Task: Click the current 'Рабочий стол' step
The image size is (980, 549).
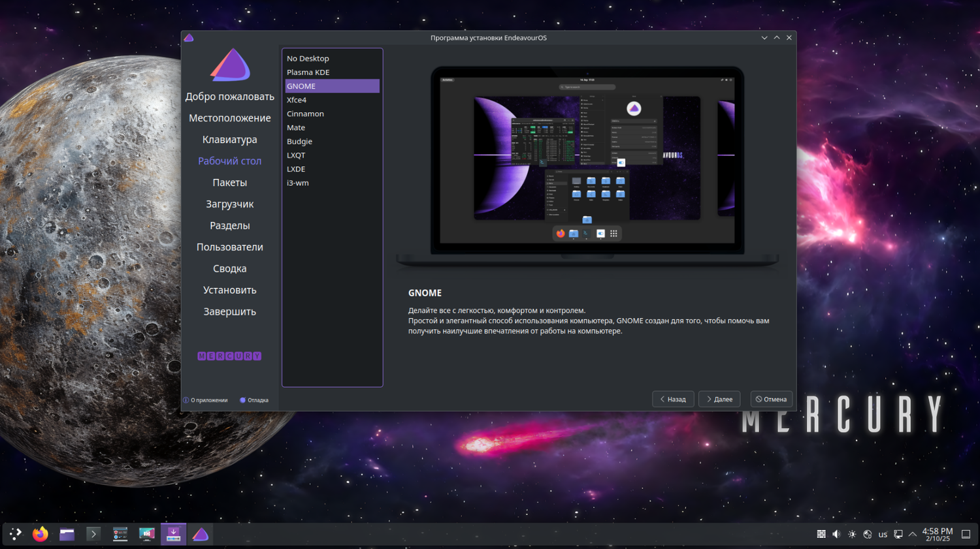Action: click(230, 161)
